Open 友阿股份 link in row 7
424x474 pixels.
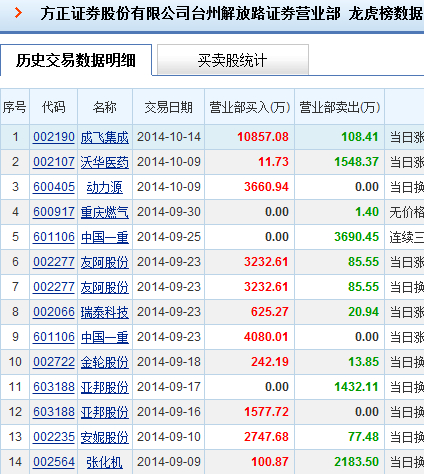tap(105, 287)
